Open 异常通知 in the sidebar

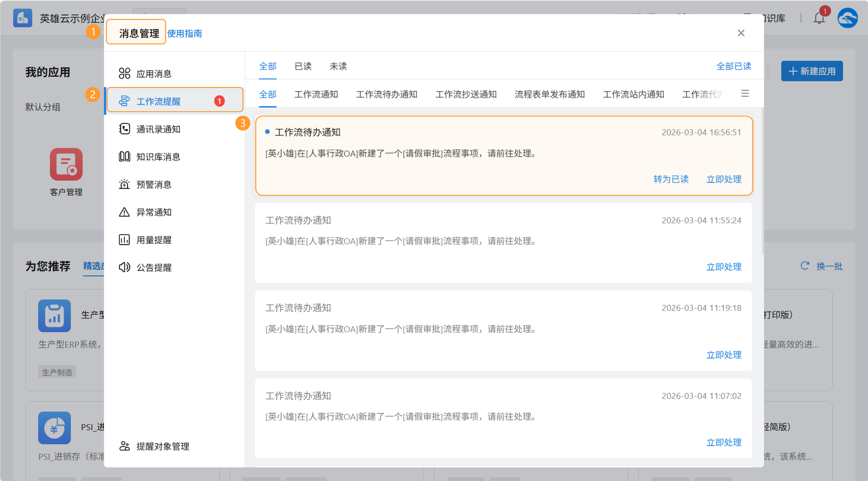tap(154, 212)
